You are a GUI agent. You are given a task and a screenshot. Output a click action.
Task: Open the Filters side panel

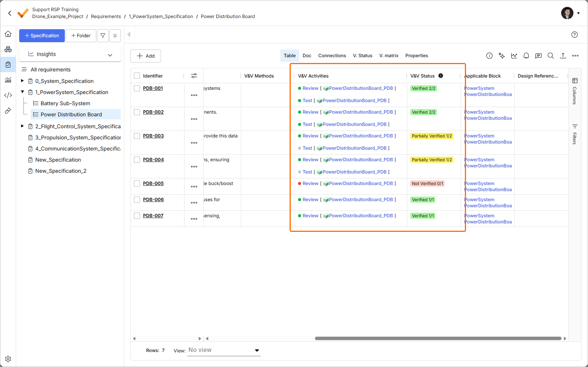(x=575, y=134)
